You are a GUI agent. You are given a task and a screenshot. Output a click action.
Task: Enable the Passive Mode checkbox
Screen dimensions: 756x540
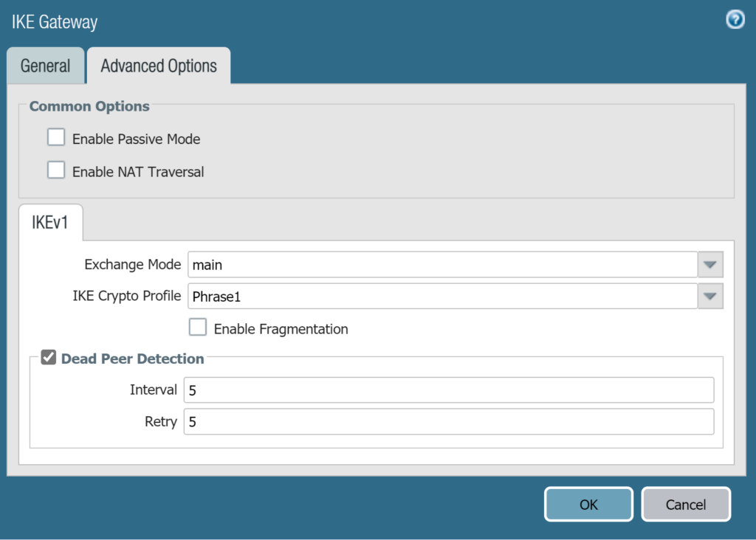(57, 138)
